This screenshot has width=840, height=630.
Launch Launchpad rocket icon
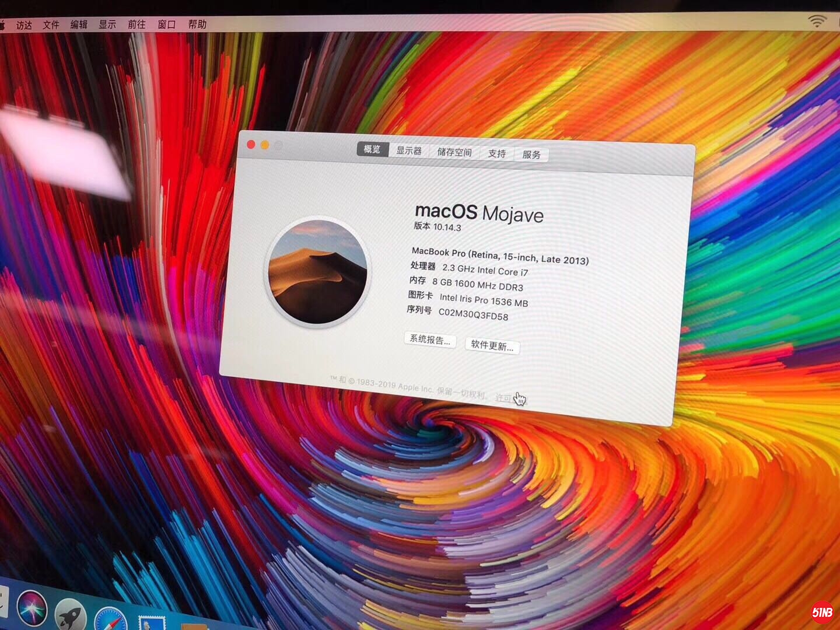(71, 616)
